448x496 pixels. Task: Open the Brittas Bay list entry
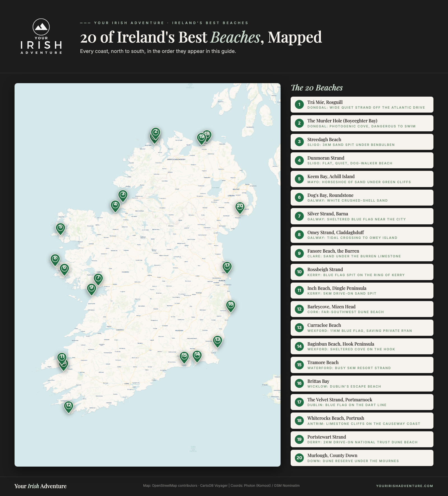tap(362, 383)
